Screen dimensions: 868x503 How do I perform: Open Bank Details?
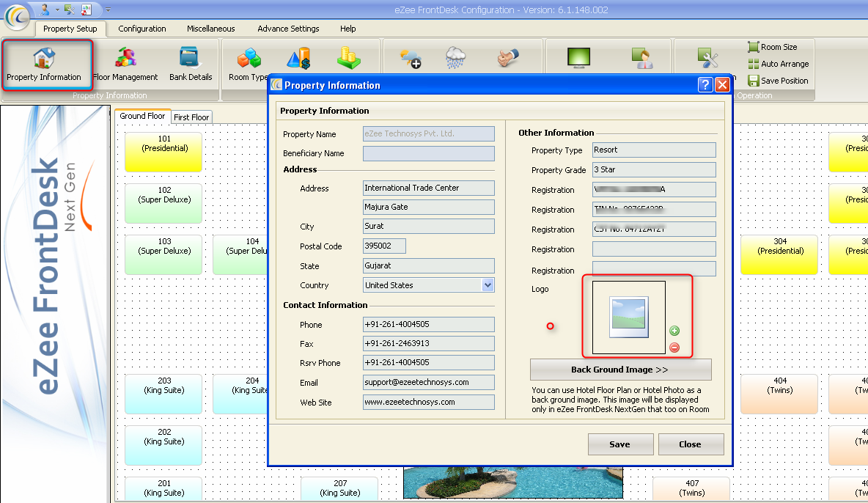click(x=191, y=65)
